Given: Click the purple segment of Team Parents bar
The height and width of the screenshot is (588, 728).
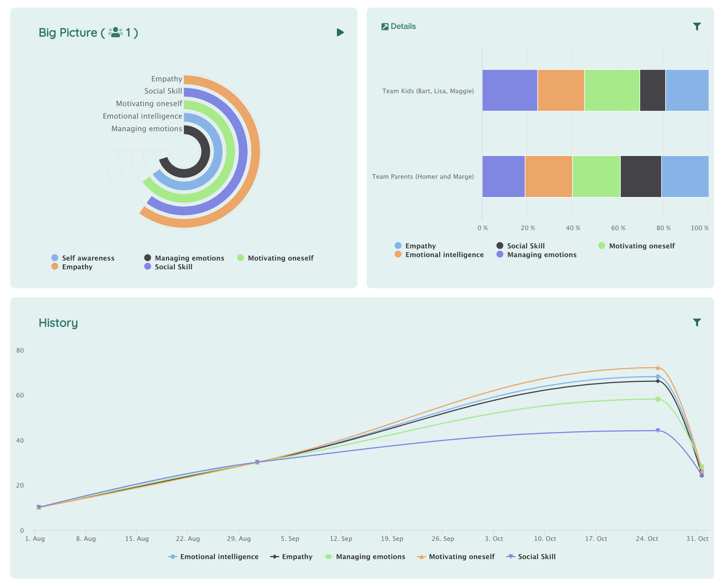Looking at the screenshot, I should click(504, 176).
